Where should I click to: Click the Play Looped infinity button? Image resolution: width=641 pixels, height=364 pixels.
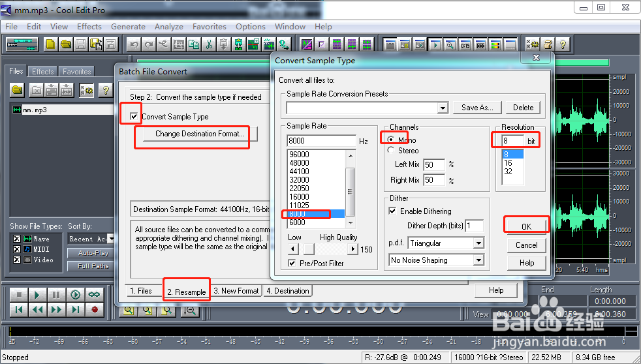click(94, 295)
